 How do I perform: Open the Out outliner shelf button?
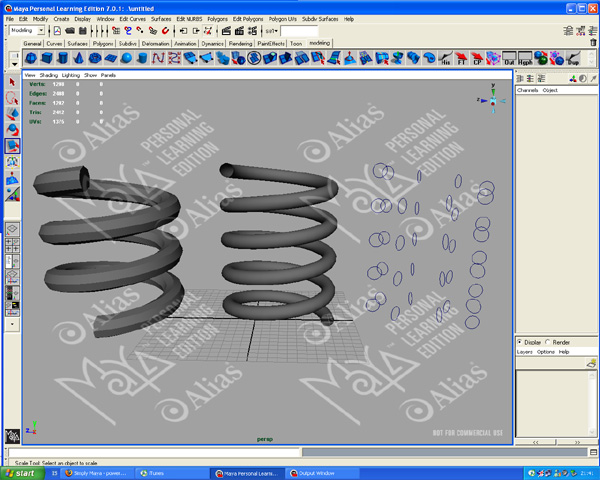pos(509,58)
